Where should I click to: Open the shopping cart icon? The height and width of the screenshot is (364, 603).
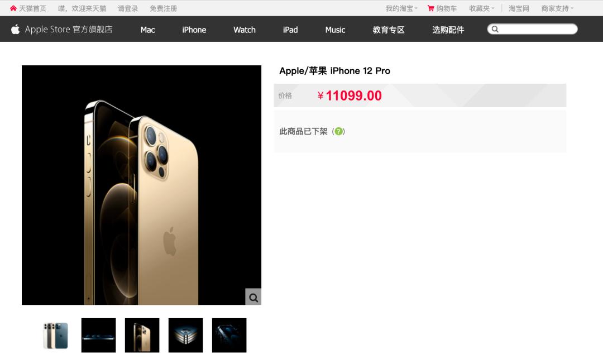(x=430, y=8)
